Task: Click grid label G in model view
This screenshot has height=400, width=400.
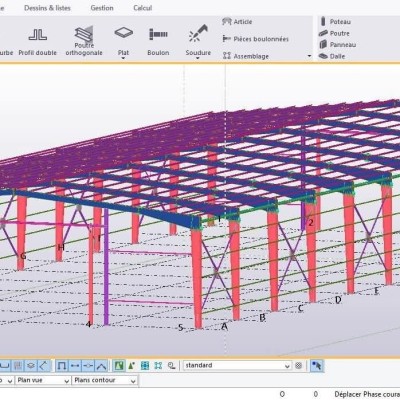Action: pos(23,256)
